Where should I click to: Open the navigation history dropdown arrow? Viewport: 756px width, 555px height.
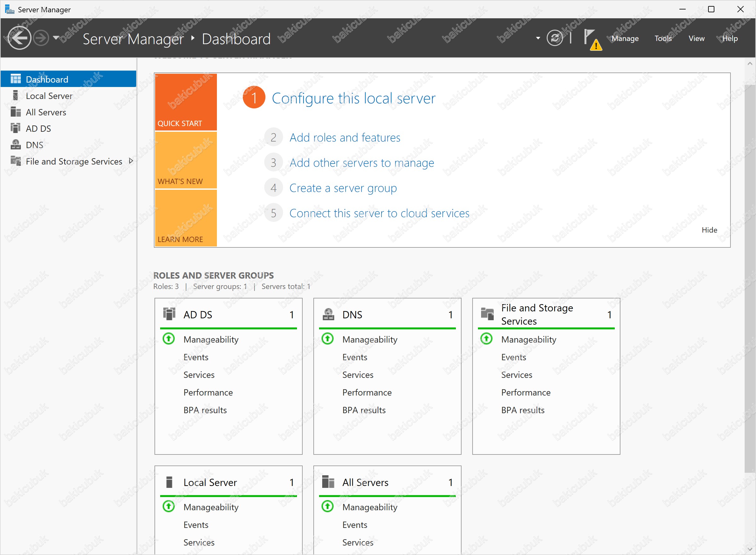[x=56, y=38]
